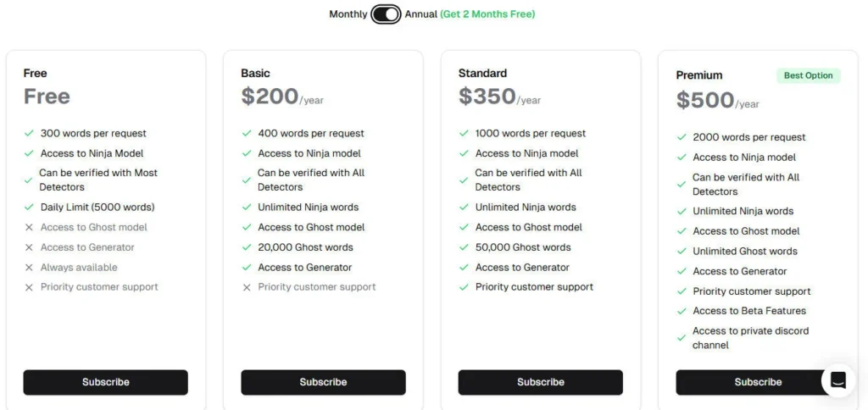Click the $500/year Premium price
Viewport: 868px width, 410px height.
click(717, 100)
